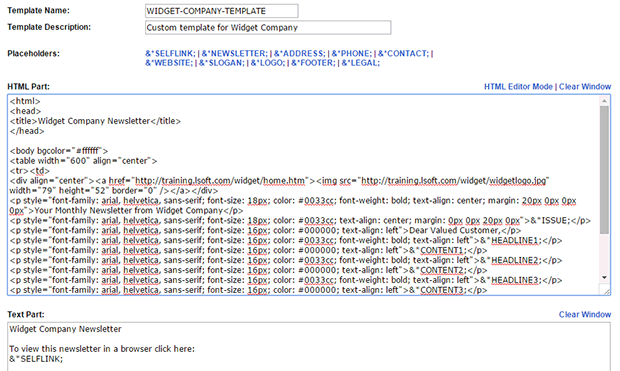620x371 pixels.
Task: Insert the &*ADDRESS; placeholder
Action: point(299,53)
